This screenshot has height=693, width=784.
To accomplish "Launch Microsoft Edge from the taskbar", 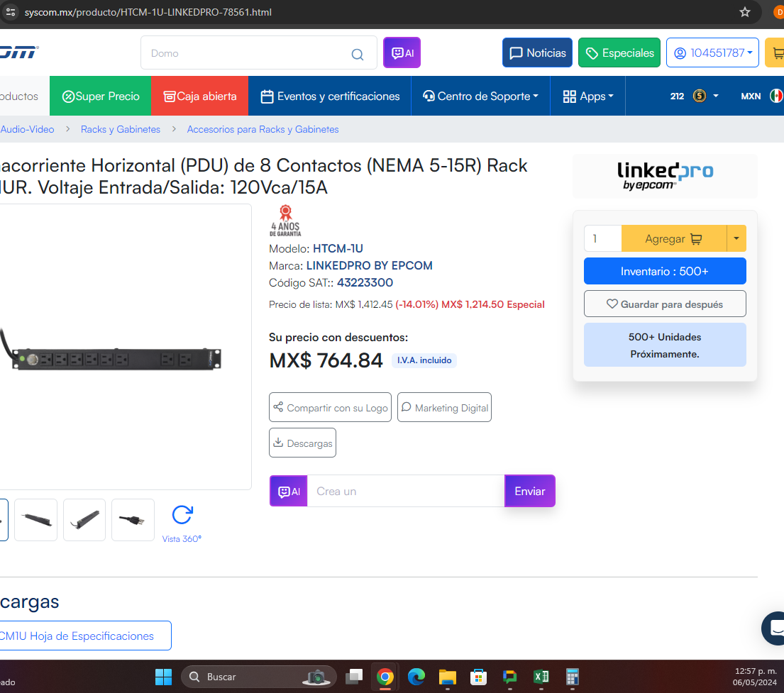I will [416, 677].
